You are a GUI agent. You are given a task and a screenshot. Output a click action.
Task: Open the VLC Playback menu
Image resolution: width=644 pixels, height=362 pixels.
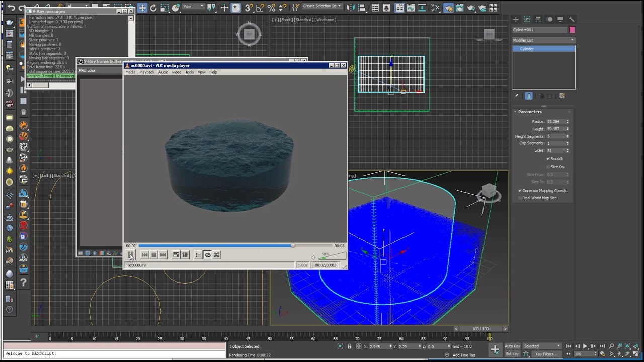147,72
